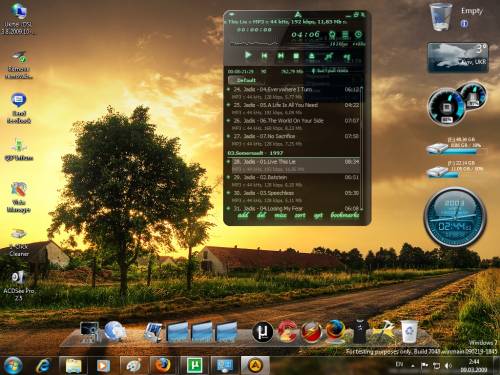Select the Default playlist tab
500x375 pixels.
pos(243,80)
